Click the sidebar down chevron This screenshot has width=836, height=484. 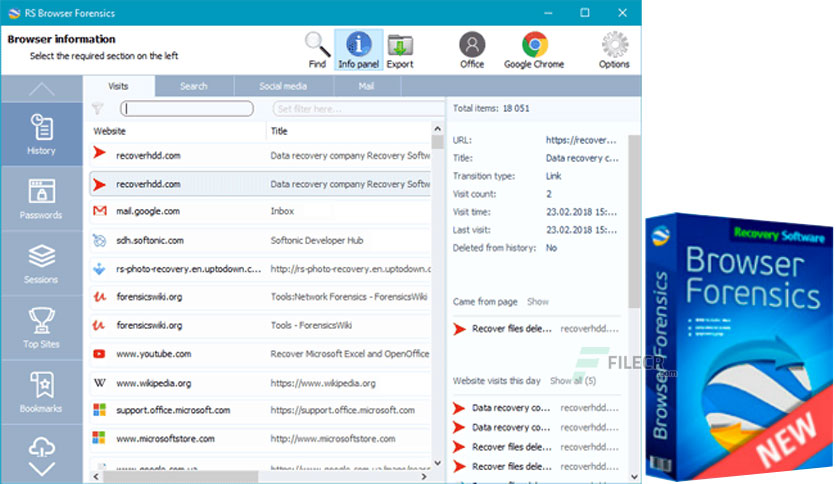[42, 469]
